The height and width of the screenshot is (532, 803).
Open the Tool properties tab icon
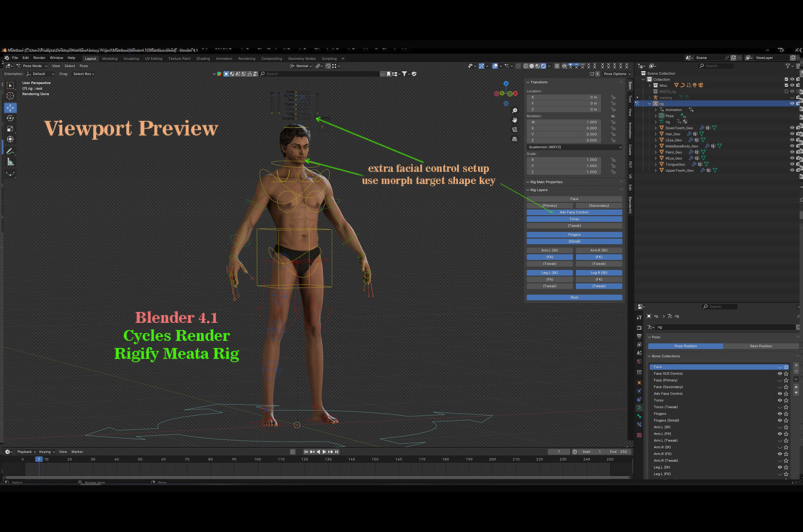(639, 317)
